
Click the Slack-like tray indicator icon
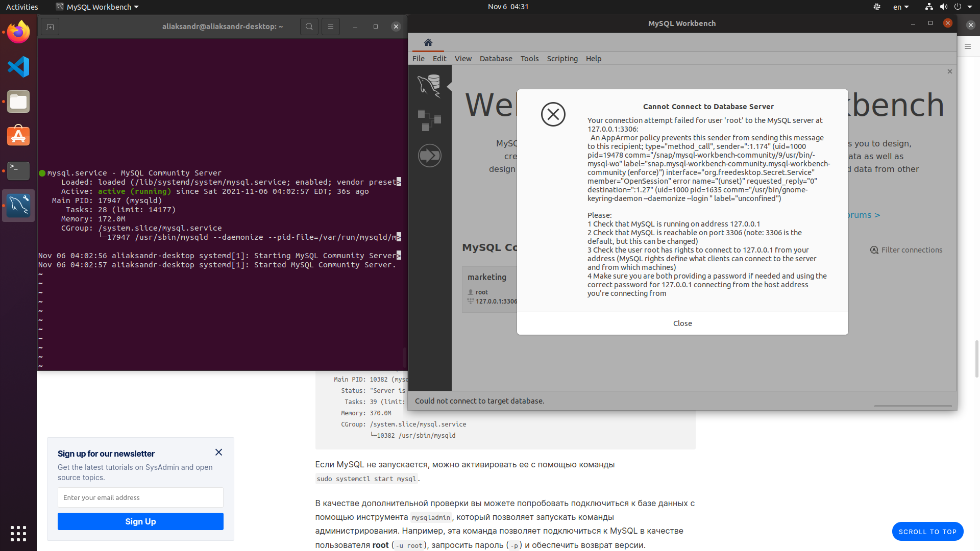click(x=877, y=7)
